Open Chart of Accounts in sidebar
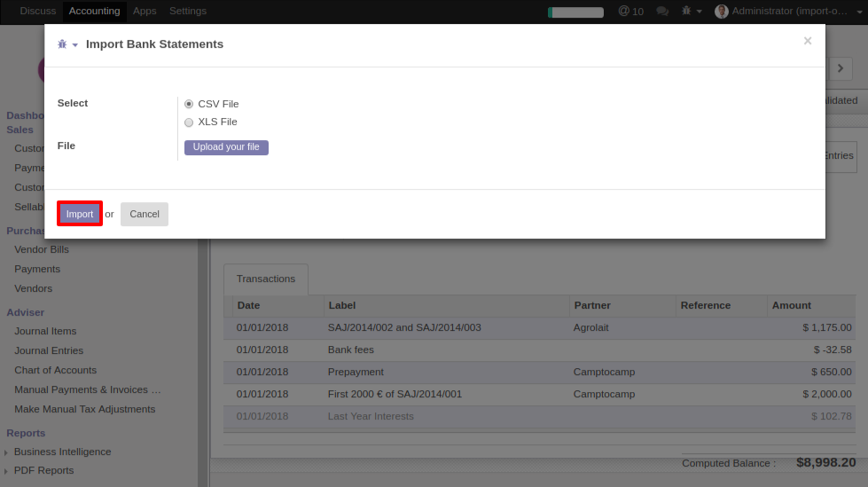This screenshot has height=487, width=868. [55, 370]
